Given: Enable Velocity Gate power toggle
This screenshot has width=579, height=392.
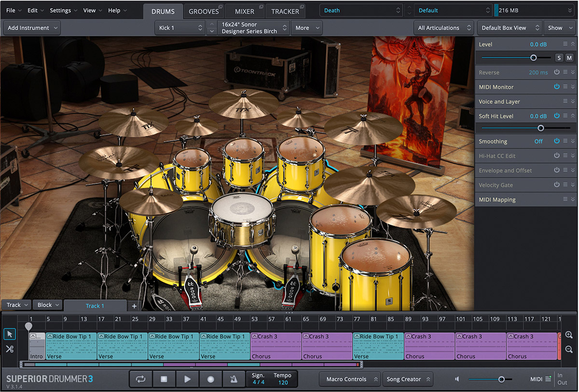Looking at the screenshot, I should 557,185.
